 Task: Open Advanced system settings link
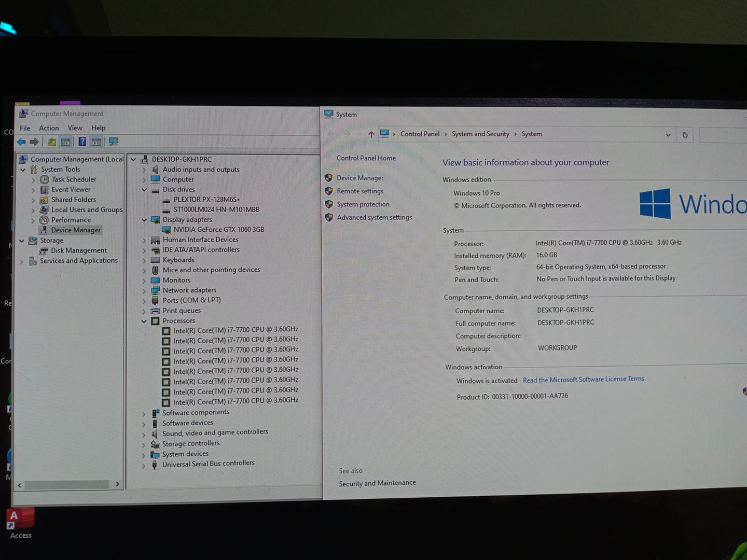click(x=375, y=217)
